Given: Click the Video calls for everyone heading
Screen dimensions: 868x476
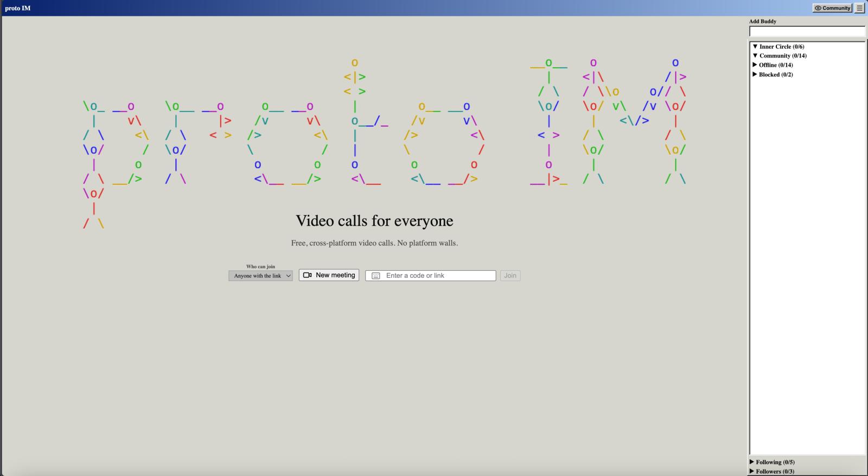Looking at the screenshot, I should (x=374, y=221).
